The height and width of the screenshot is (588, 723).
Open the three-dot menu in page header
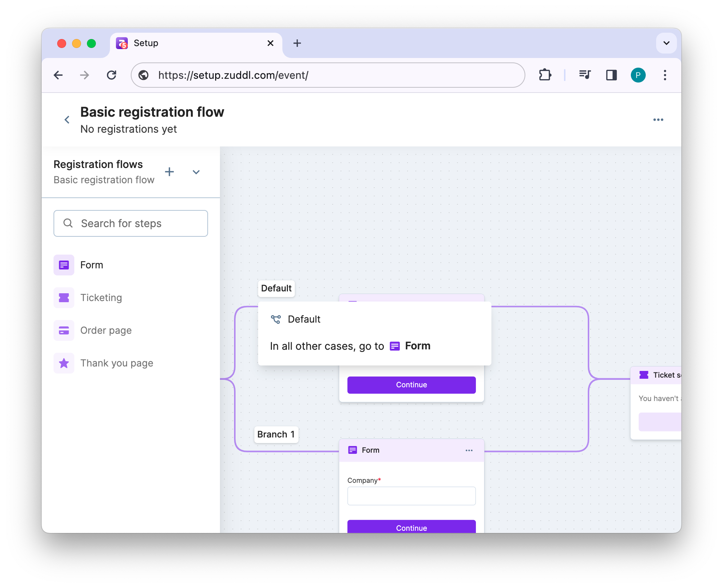(x=658, y=120)
